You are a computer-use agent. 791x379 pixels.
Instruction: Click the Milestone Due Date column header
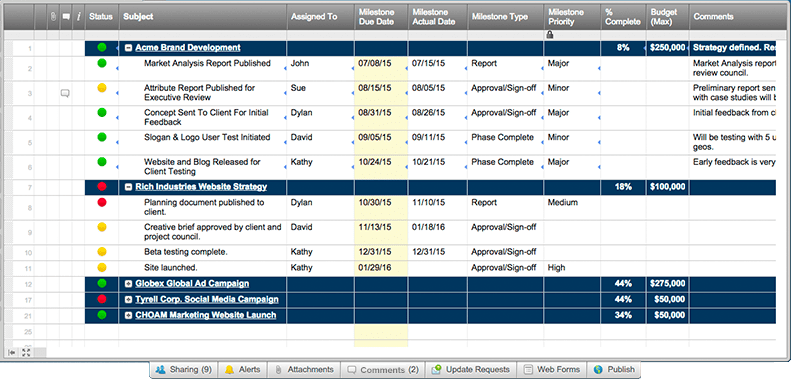(x=381, y=17)
